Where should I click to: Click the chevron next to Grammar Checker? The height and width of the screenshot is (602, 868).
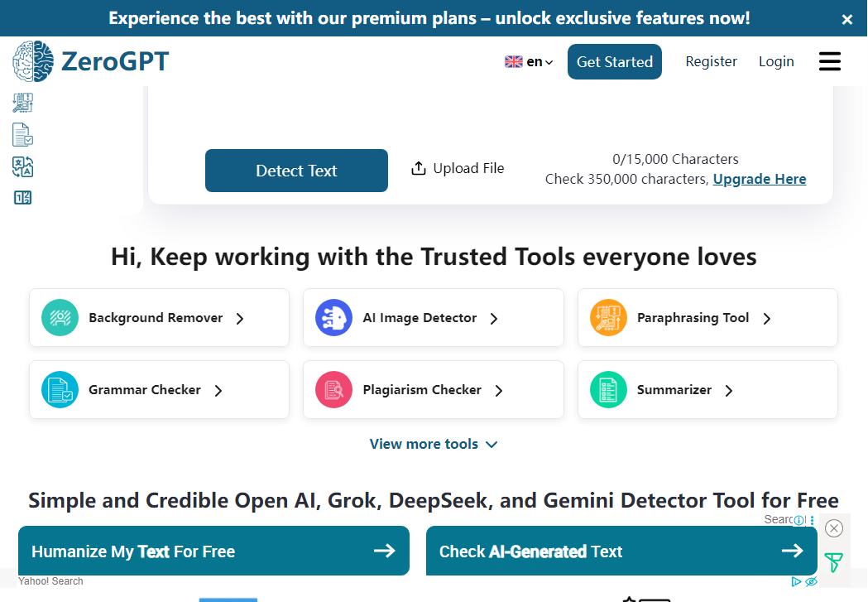[218, 391]
